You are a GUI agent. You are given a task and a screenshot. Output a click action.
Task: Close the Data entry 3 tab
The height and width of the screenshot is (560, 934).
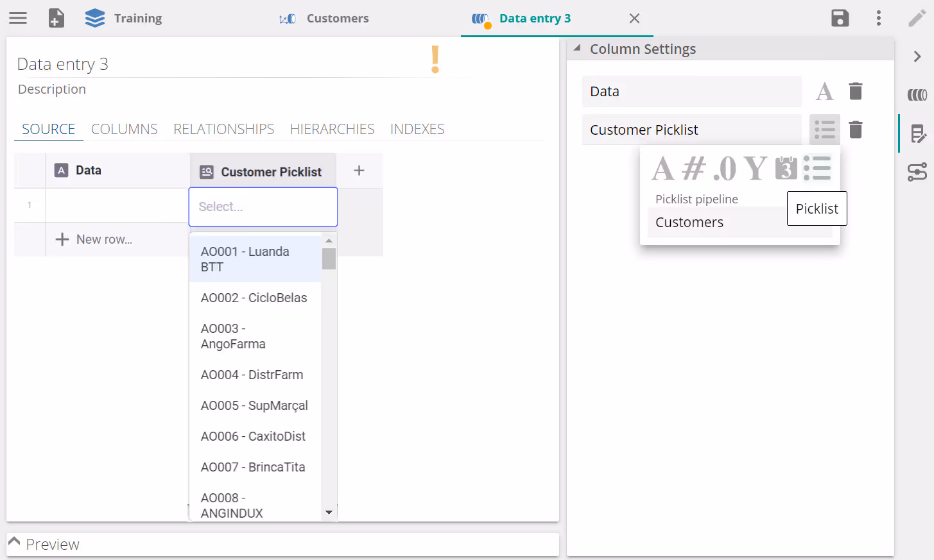click(634, 19)
